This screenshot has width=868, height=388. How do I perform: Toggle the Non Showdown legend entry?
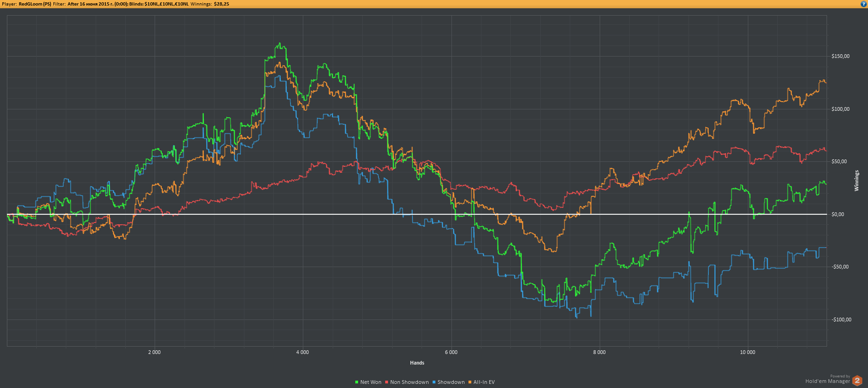(407, 382)
